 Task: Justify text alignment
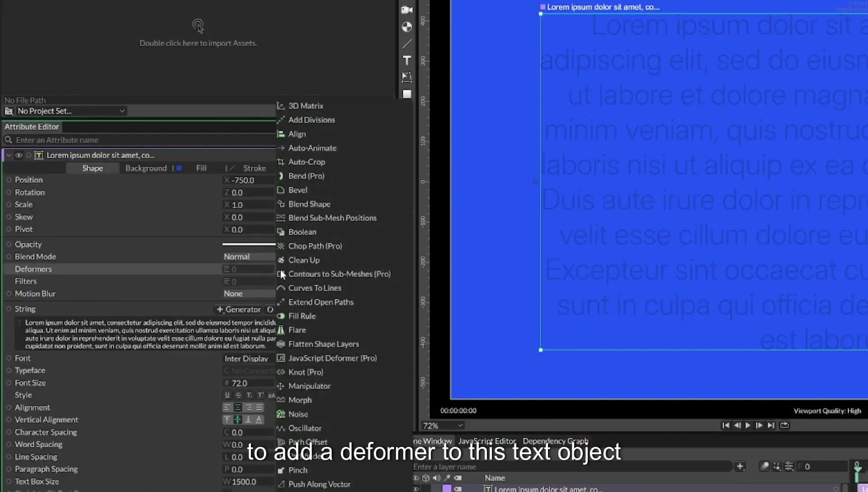click(259, 407)
